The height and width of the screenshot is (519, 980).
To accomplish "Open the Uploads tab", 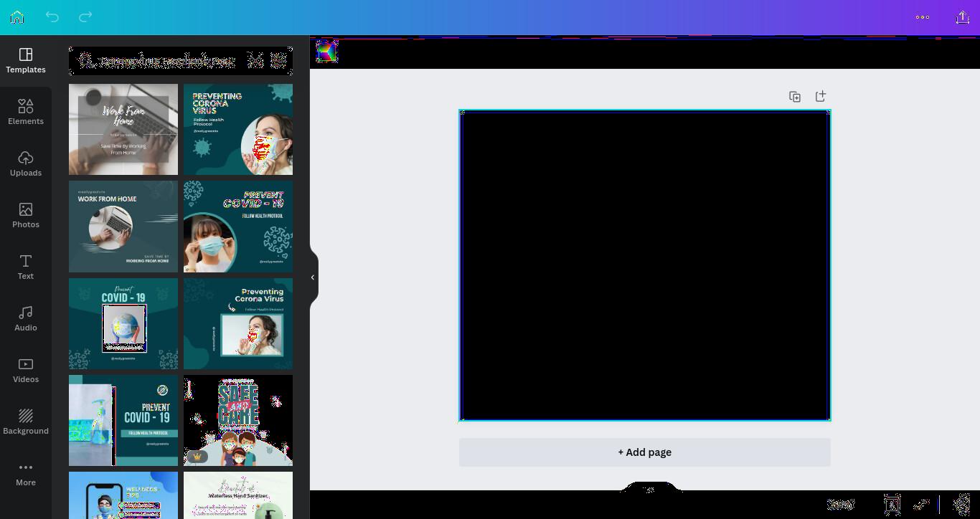I will click(x=26, y=164).
